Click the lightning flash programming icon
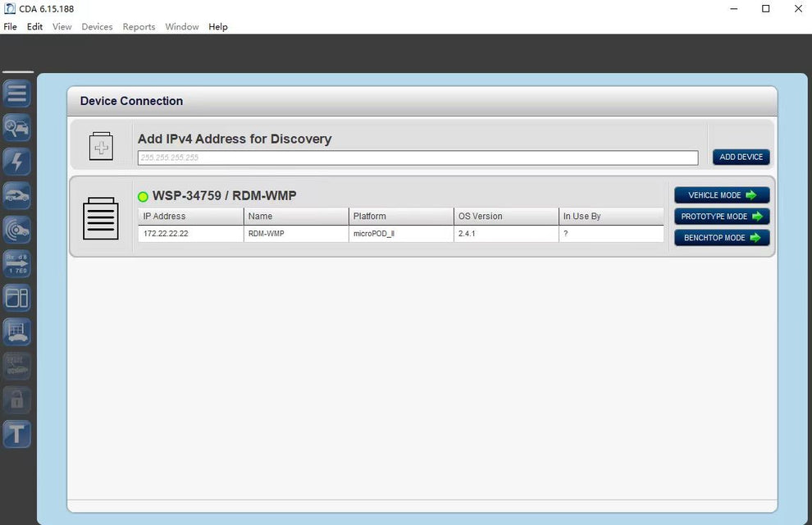Image resolution: width=812 pixels, height=525 pixels. pyautogui.click(x=16, y=162)
